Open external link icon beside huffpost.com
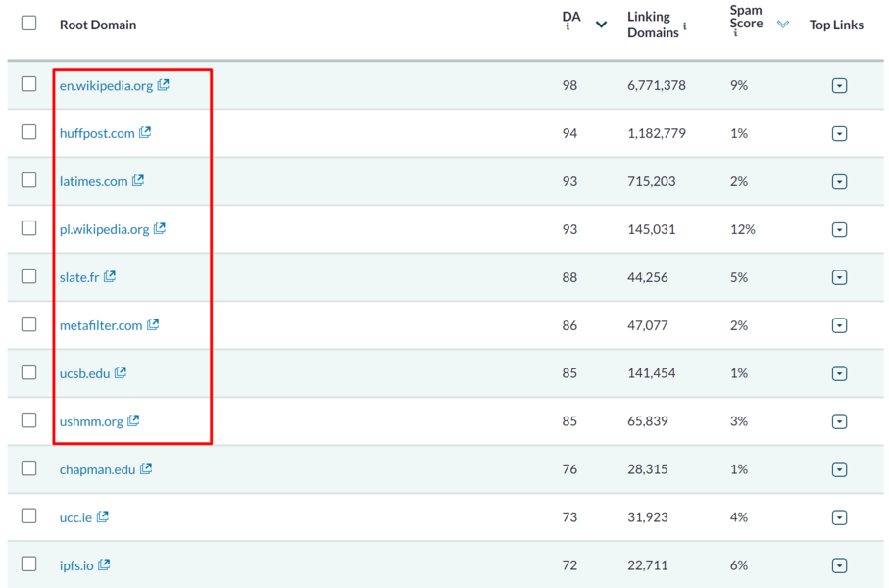 click(145, 132)
